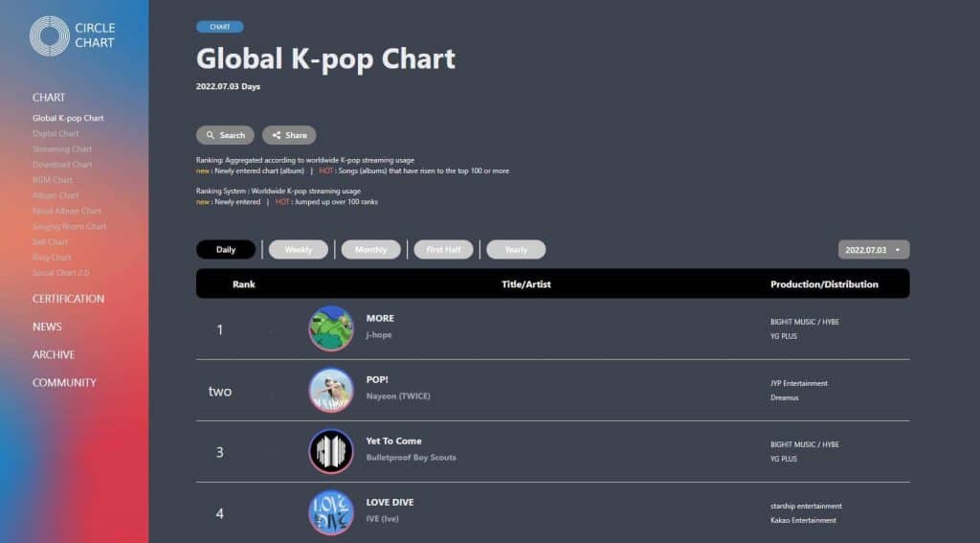Click the blue CHART badge
980x543 pixels.
(x=219, y=27)
